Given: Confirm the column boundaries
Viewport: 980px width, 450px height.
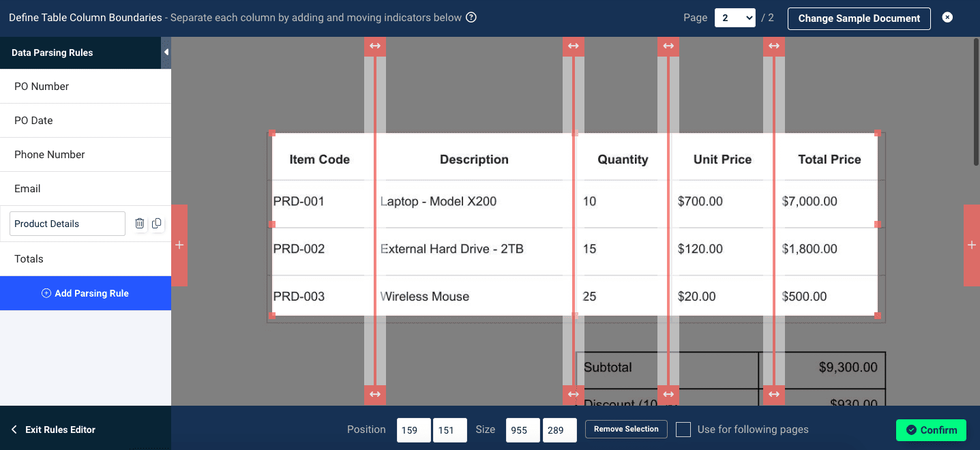Looking at the screenshot, I should click(931, 430).
